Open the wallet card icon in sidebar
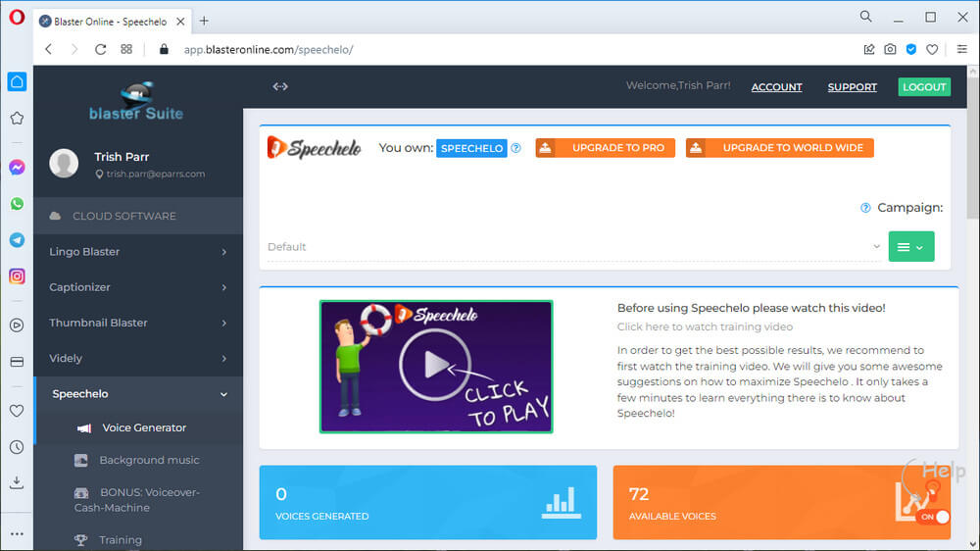This screenshot has height=551, width=980. (17, 362)
